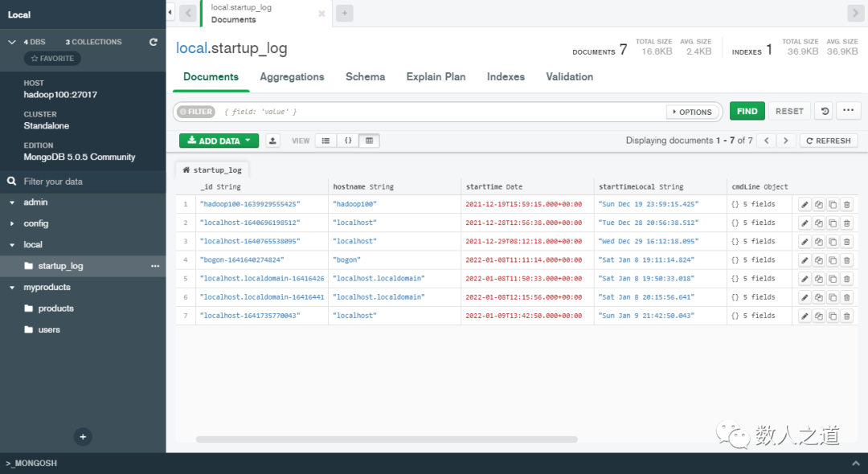868x474 pixels.
Task: Open the Indexes tab
Action: [x=506, y=76]
